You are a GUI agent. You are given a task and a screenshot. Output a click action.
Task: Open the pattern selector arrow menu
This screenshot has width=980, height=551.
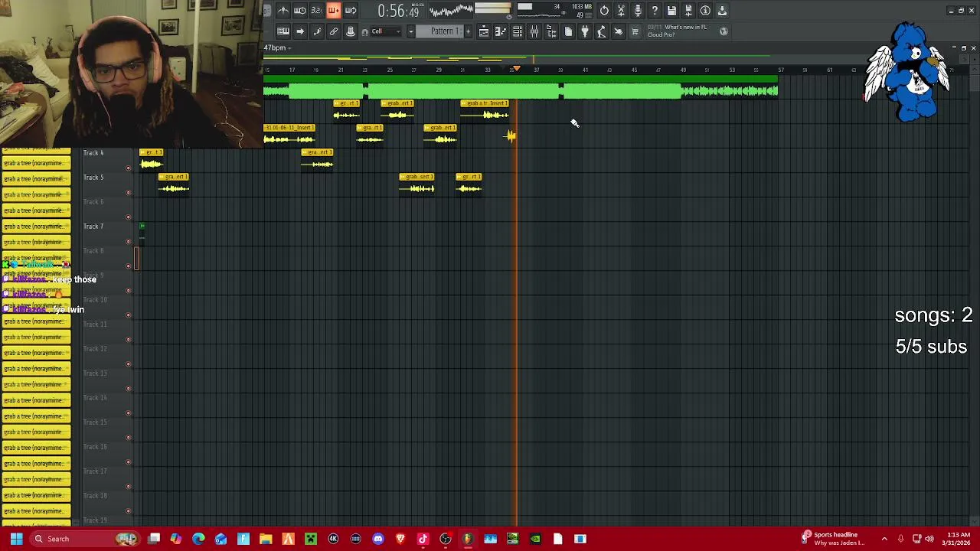point(411,31)
